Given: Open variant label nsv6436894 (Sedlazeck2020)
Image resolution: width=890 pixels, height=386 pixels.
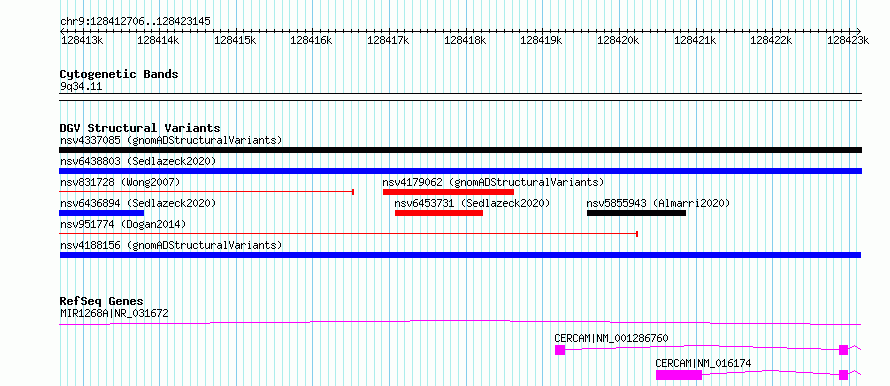Looking at the screenshot, I should coord(138,203).
